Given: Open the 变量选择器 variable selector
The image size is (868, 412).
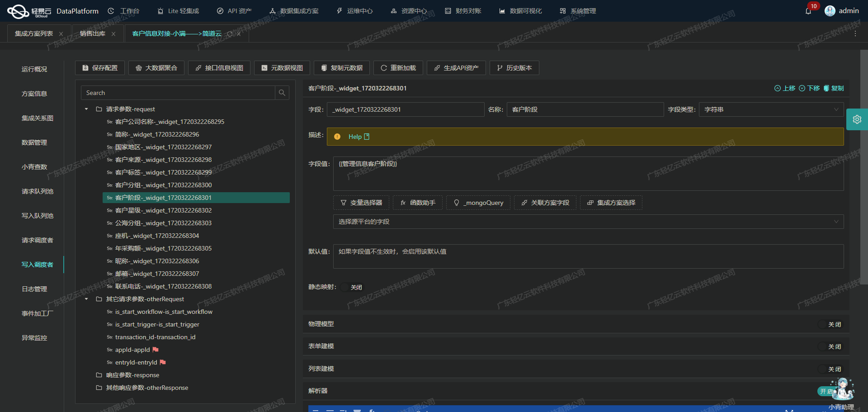Looking at the screenshot, I should [x=361, y=203].
